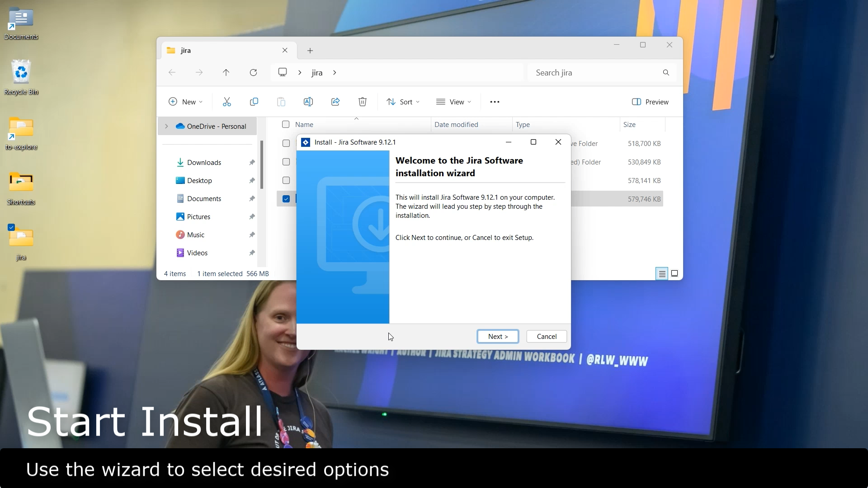Switch to details view using the bottom-right icon
The width and height of the screenshot is (868, 488).
662,273
